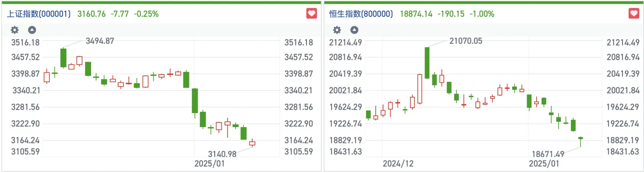
Task: Click the last red candle on 上证指数 chart
Action: pos(252,143)
